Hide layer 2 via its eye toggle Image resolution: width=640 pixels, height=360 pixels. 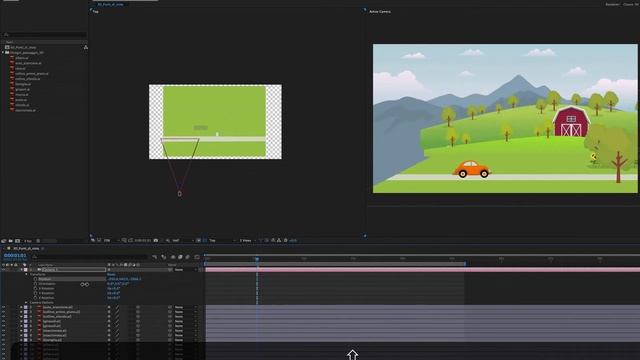4,307
